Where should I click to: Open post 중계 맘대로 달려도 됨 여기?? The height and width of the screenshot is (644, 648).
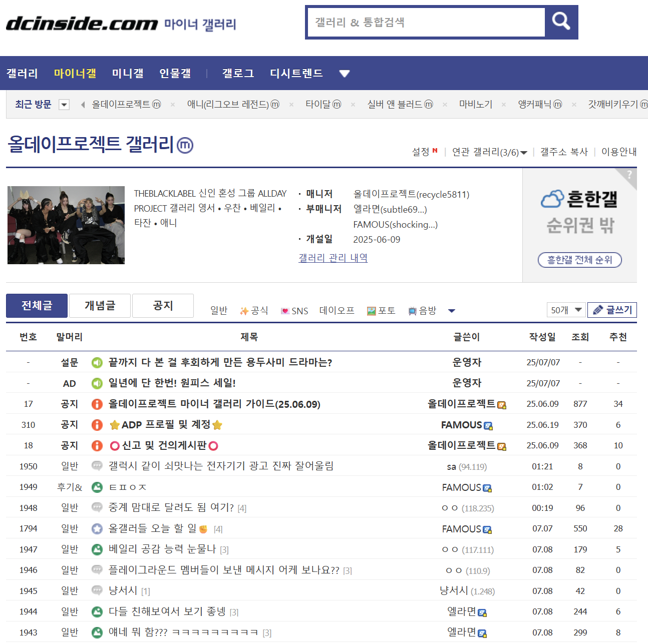(x=171, y=507)
